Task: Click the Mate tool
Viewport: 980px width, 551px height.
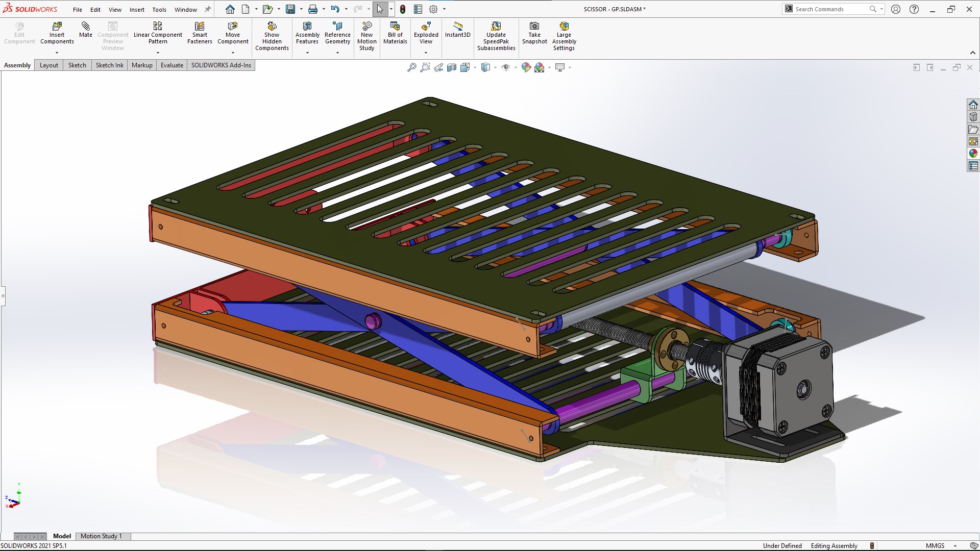Action: [x=86, y=30]
